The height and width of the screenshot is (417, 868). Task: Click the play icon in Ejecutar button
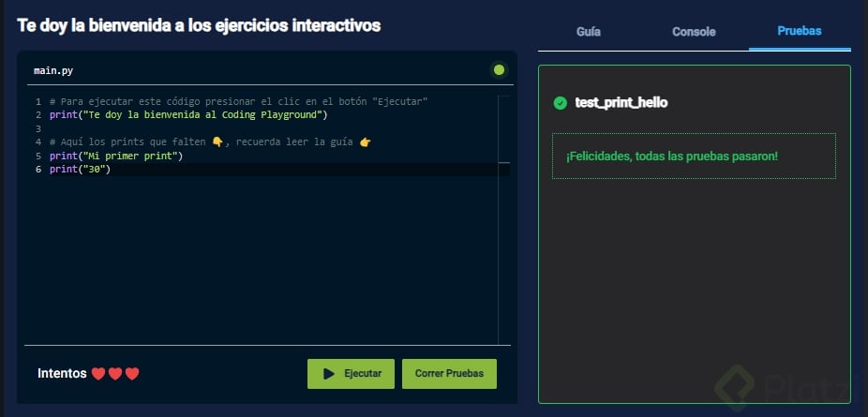[329, 374]
